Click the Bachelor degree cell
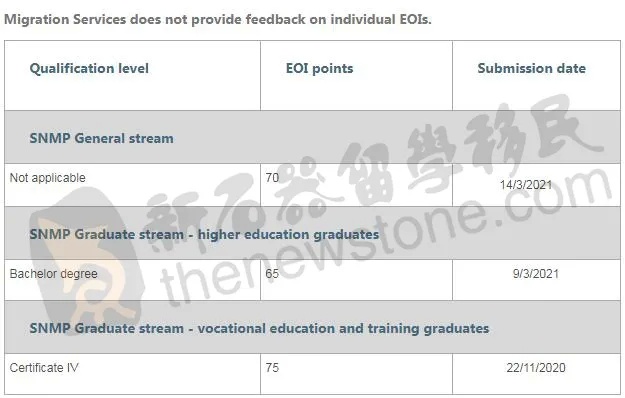Image resolution: width=625 pixels, height=398 pixels. [53, 274]
